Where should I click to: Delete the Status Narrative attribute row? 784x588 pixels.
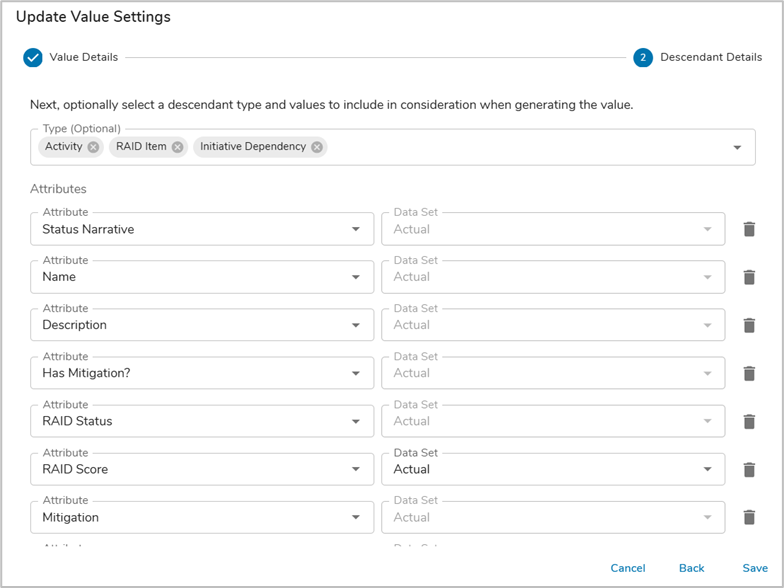tap(749, 229)
